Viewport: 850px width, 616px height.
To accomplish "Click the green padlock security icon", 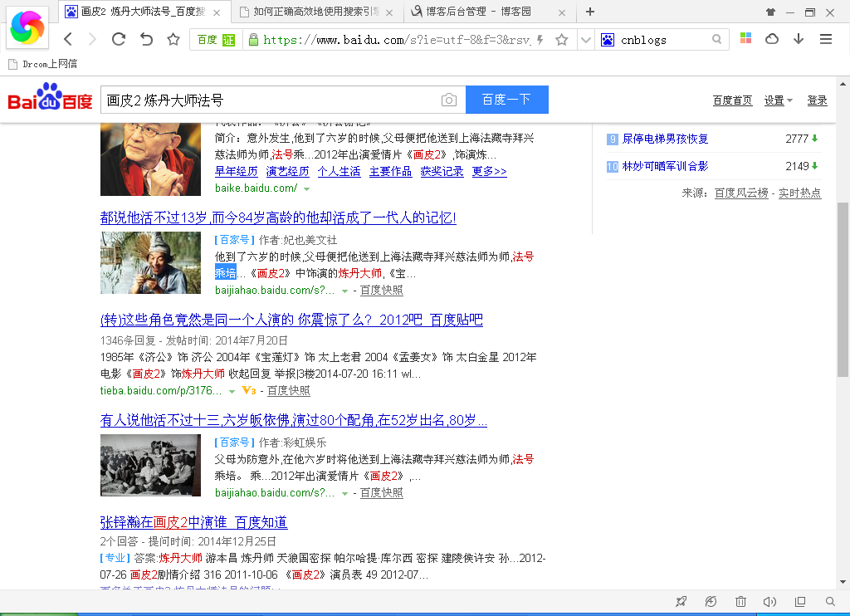I will [252, 40].
